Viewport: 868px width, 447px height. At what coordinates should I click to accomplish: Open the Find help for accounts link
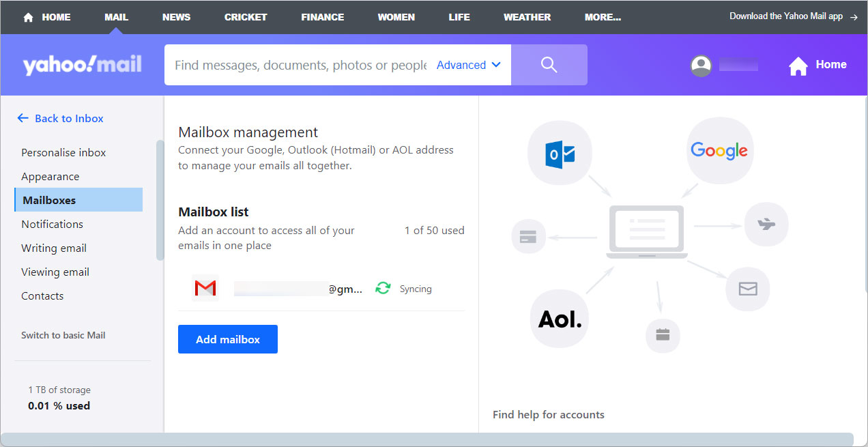[x=548, y=414]
